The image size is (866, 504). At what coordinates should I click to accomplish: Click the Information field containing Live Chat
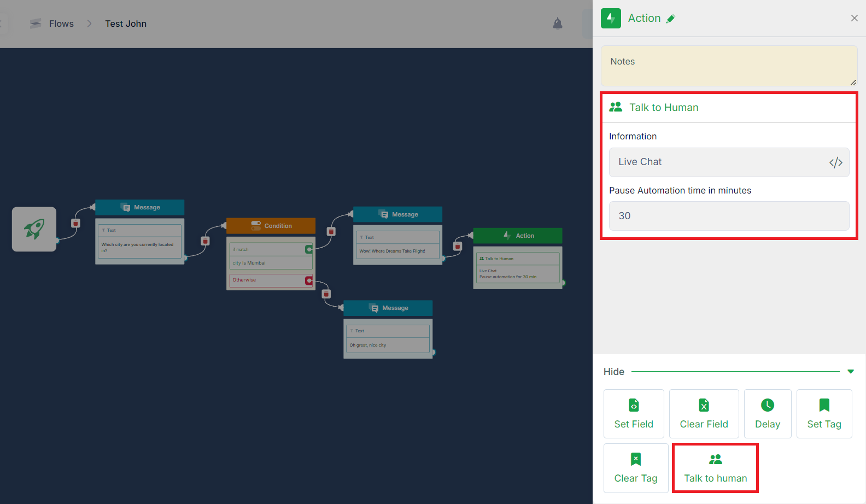[729, 162]
